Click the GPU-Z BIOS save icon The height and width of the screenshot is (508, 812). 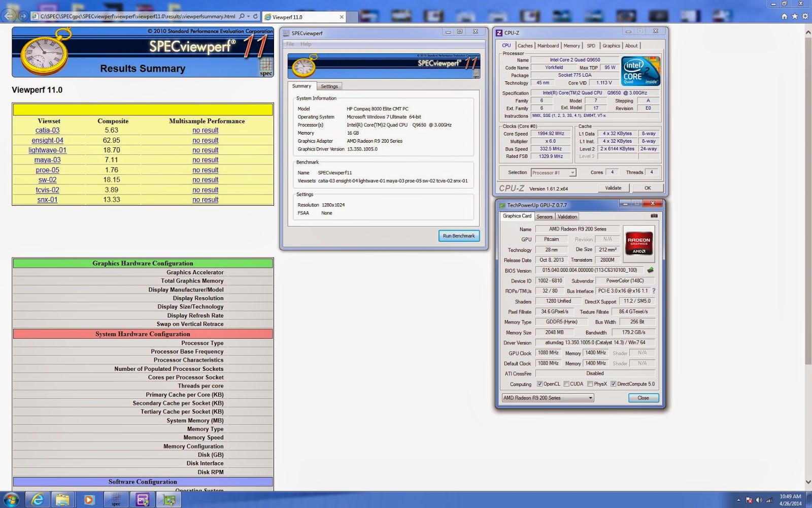pos(650,270)
